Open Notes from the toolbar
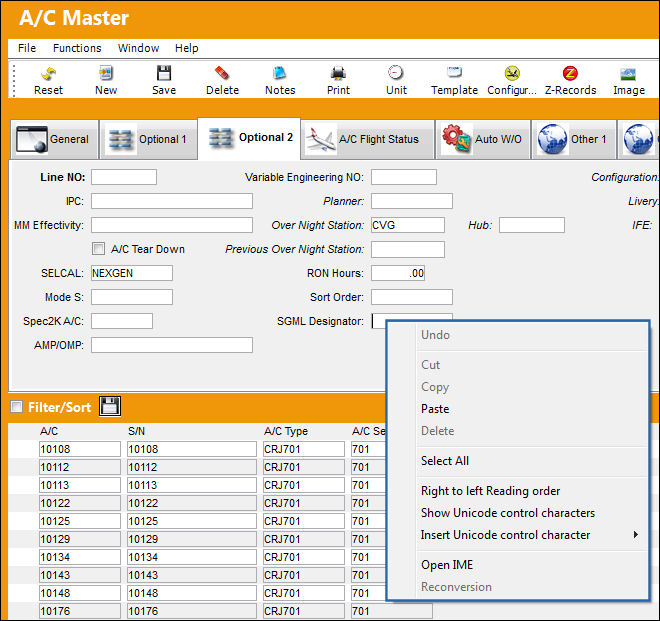This screenshot has height=621, width=660. point(280,73)
